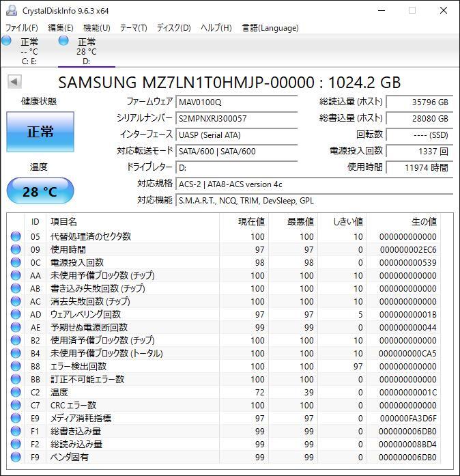Click status icon for ID AC row
The width and height of the screenshot is (460, 476).
(16, 301)
